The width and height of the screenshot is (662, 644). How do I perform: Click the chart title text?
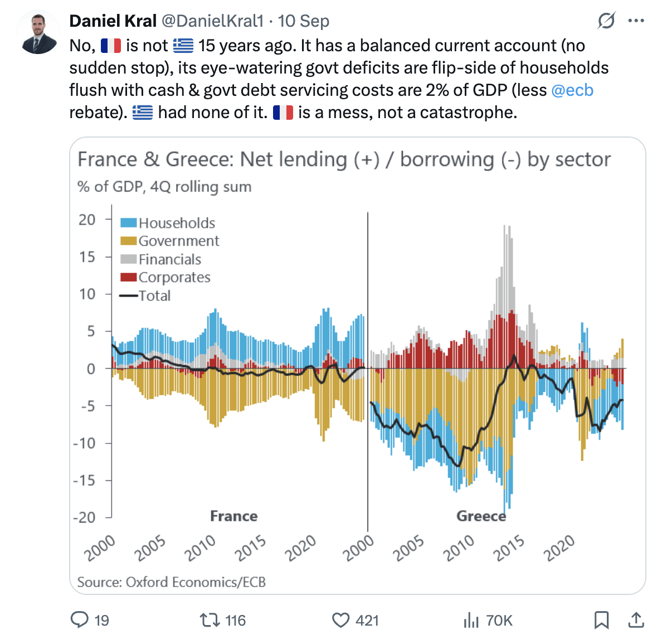(344, 159)
